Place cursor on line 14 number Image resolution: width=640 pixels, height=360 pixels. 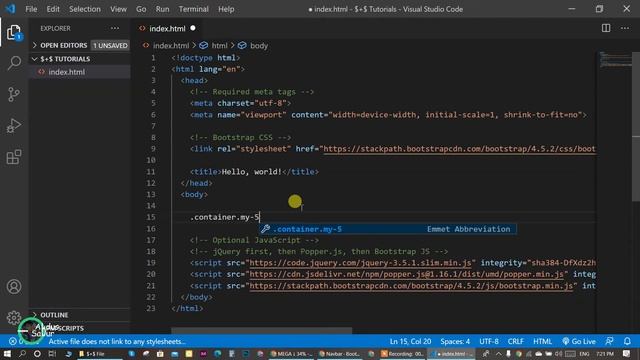tap(151, 206)
